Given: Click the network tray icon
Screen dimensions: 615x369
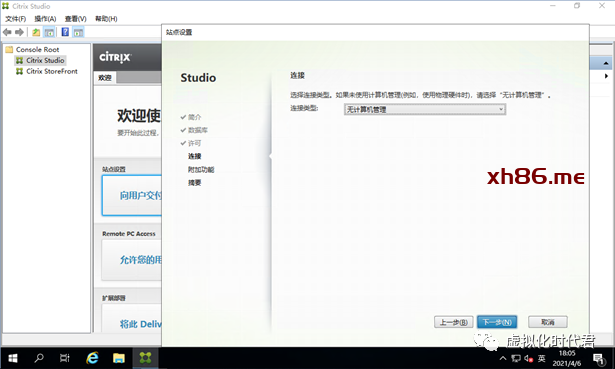Looking at the screenshot, I should (516, 358).
